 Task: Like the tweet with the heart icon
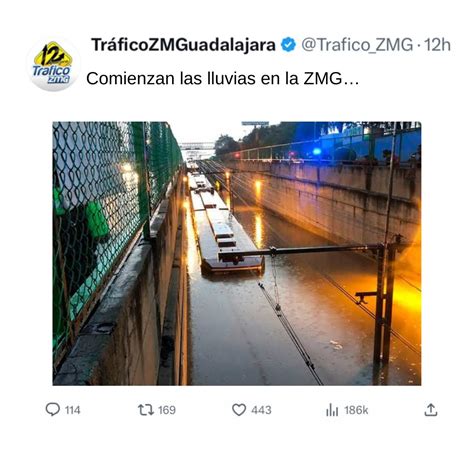click(x=239, y=410)
